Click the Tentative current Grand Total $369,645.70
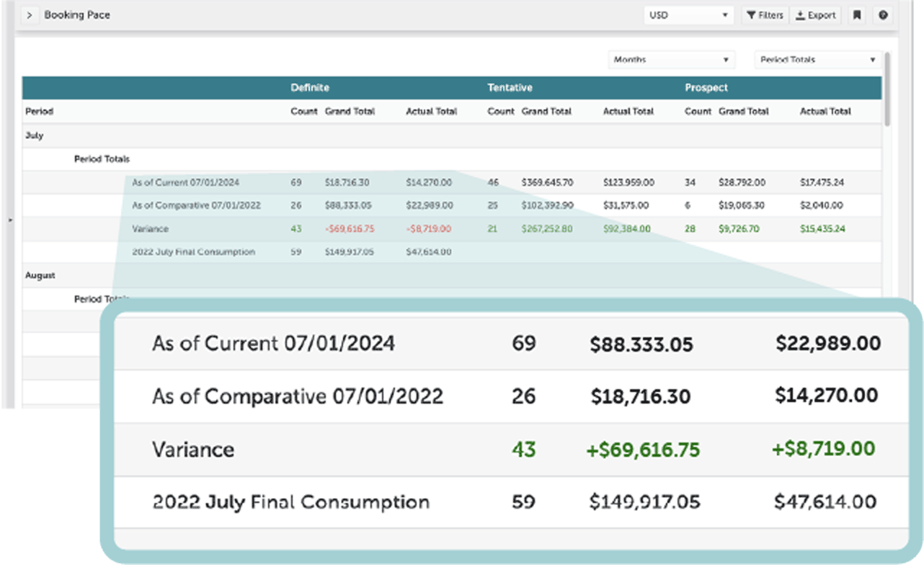 (x=548, y=183)
